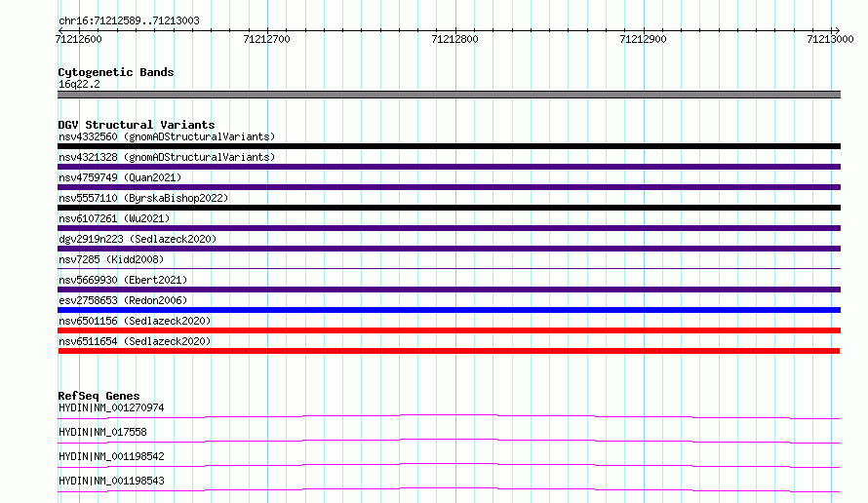Click the magenta line under HYDIN|NM_017558
The height and width of the screenshot is (503, 868).
pyautogui.click(x=449, y=441)
